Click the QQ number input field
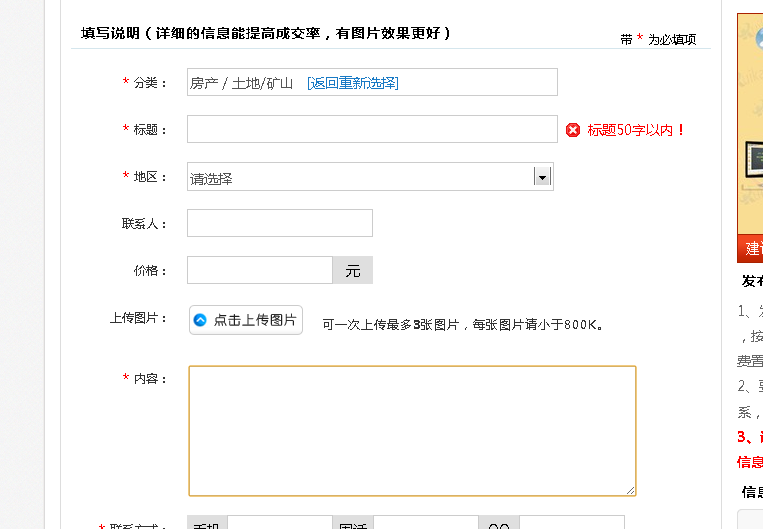763x529 pixels. 571,523
